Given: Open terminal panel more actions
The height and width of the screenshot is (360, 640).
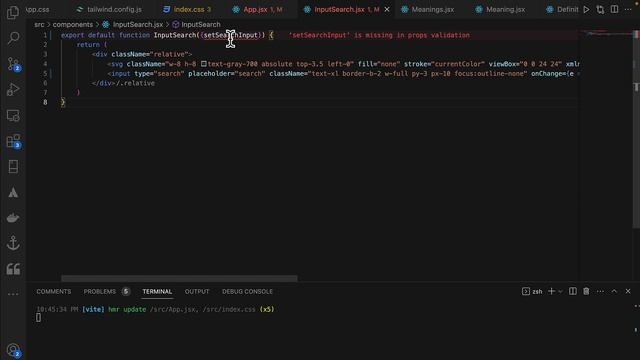Looking at the screenshot, I should 600,291.
